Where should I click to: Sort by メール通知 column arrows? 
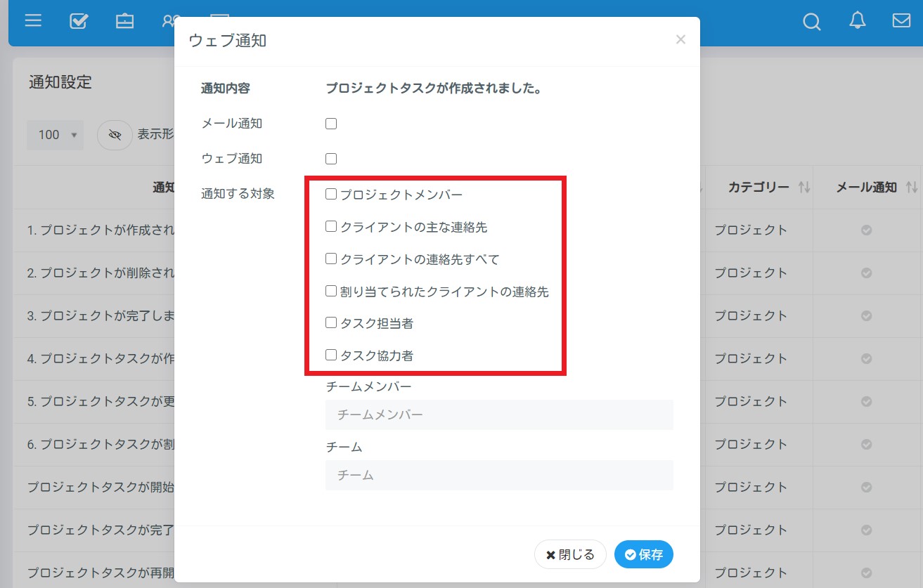tap(912, 188)
